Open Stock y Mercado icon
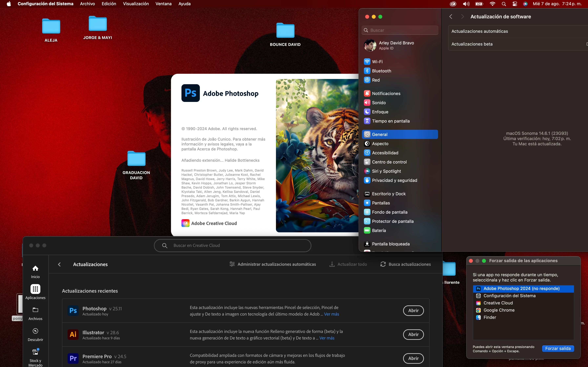This screenshot has width=588, height=367. pos(35,352)
